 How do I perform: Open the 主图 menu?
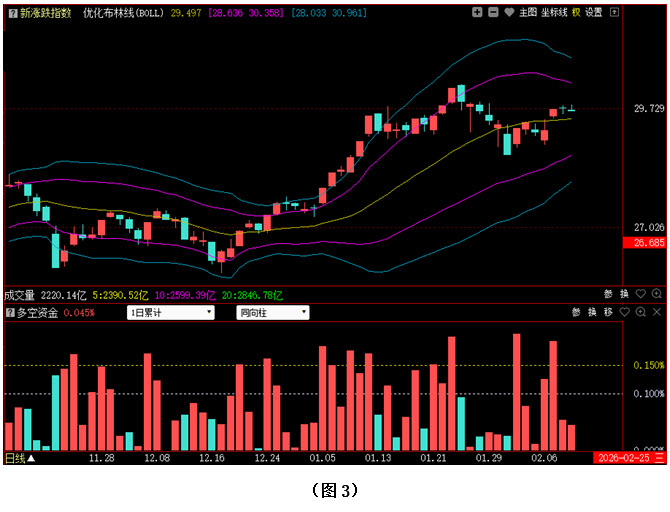click(528, 12)
